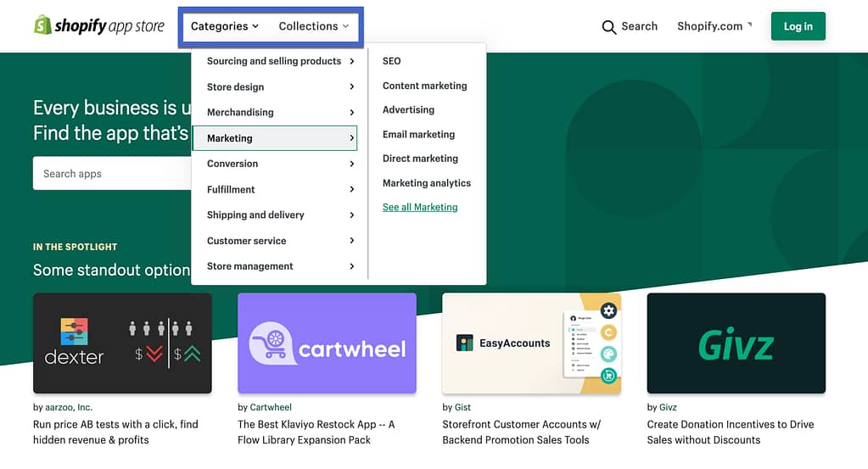Expand chevron beside Customer service
868x469 pixels.
click(351, 241)
